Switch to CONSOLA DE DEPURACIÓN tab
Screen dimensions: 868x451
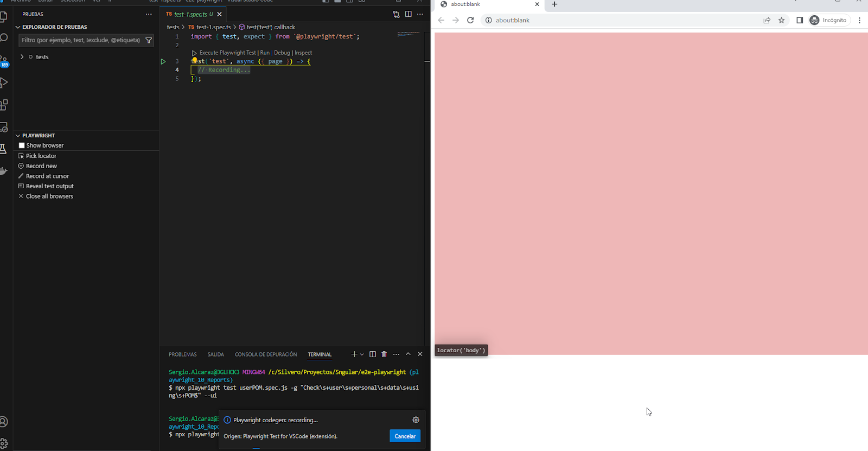[266, 354]
